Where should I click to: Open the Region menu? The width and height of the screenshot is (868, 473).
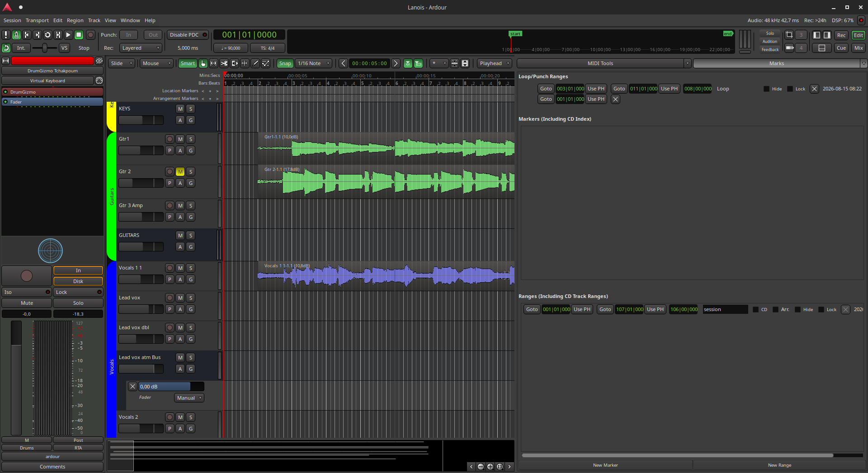pyautogui.click(x=75, y=20)
